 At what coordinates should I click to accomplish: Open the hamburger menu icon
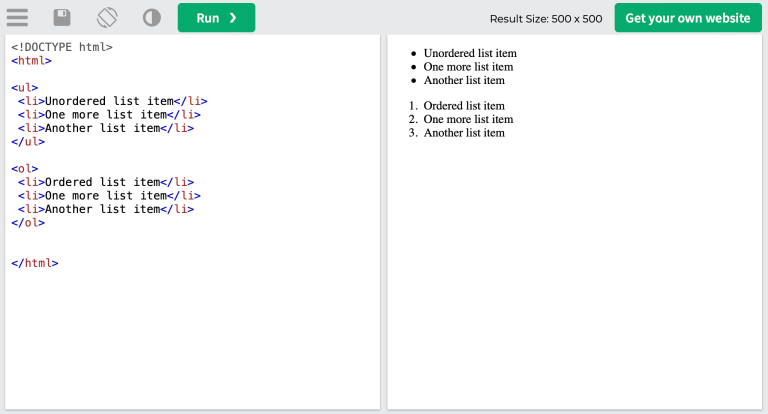pos(17,18)
